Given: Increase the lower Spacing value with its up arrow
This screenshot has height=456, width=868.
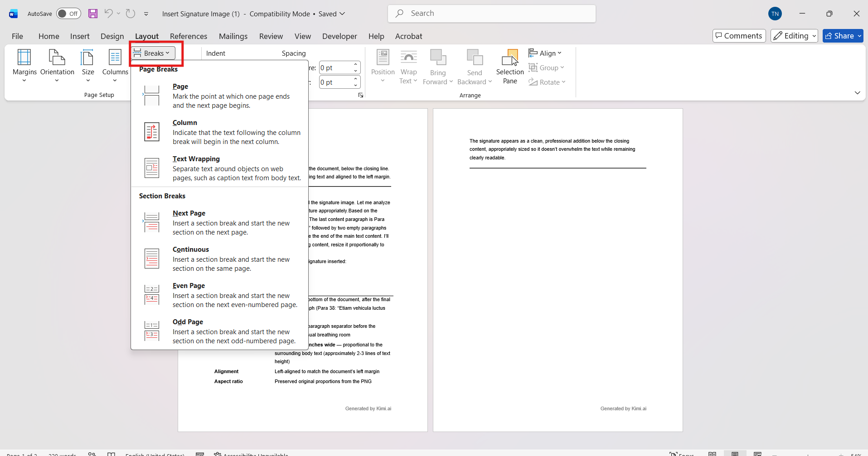Looking at the screenshot, I should coord(356,79).
